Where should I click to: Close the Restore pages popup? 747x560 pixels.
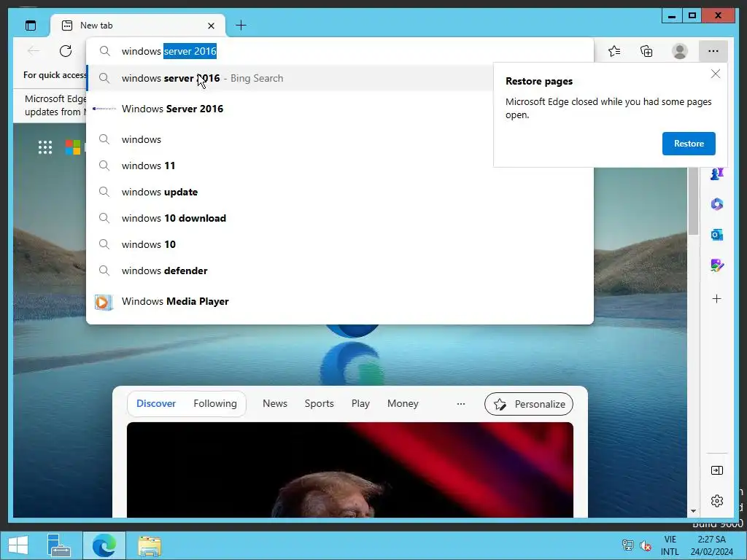click(x=715, y=74)
